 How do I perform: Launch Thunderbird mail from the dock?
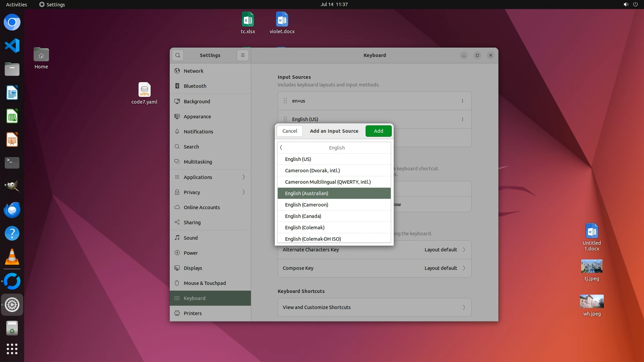point(12,210)
